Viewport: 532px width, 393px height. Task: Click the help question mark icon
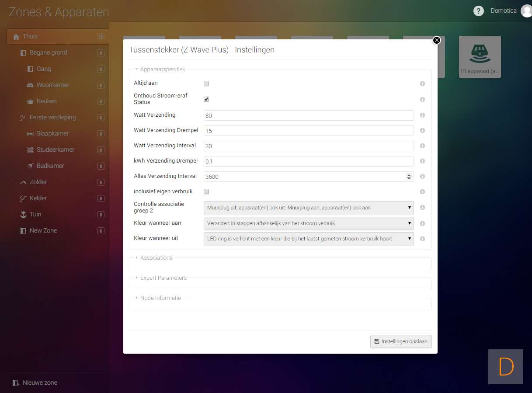[479, 11]
